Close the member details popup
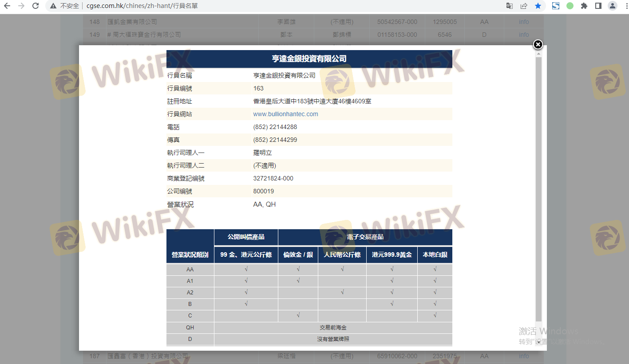This screenshot has height=364, width=629. coord(538,44)
